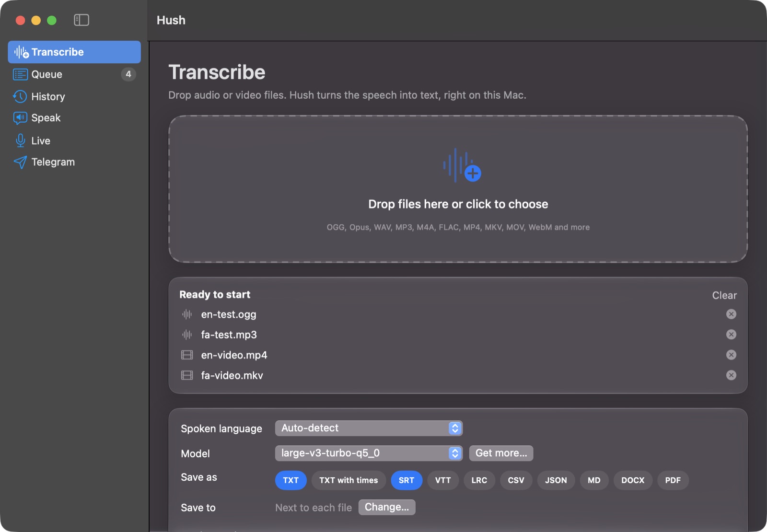Image resolution: width=767 pixels, height=532 pixels.
Task: Enable the CSV output format
Action: point(516,480)
